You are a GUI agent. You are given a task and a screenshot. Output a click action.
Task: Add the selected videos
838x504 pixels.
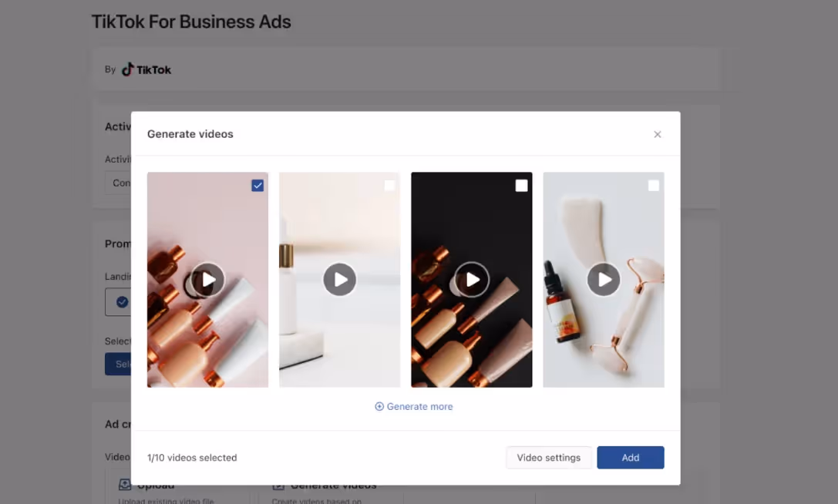(x=631, y=458)
